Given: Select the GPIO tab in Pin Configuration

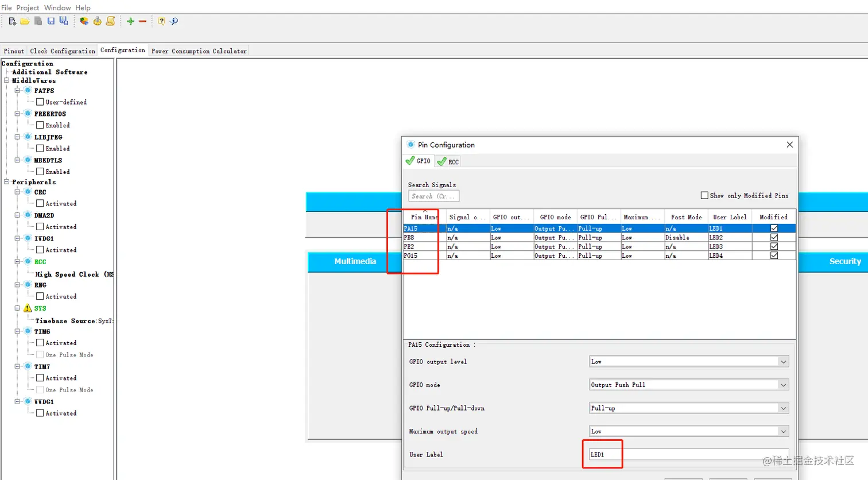Looking at the screenshot, I should [418, 161].
